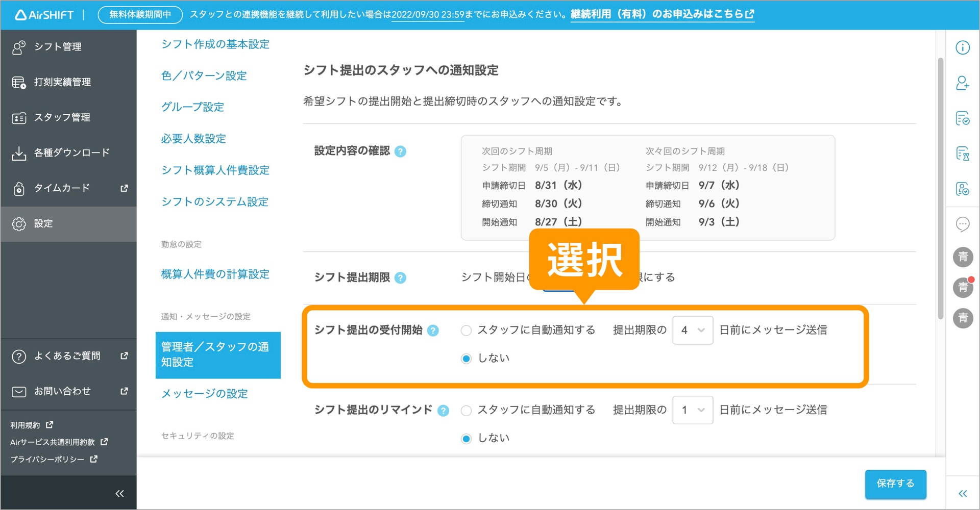Viewport: 980px width, 510px height.
Task: Select the add-staff person icon on right rail
Action: pyautogui.click(x=963, y=83)
